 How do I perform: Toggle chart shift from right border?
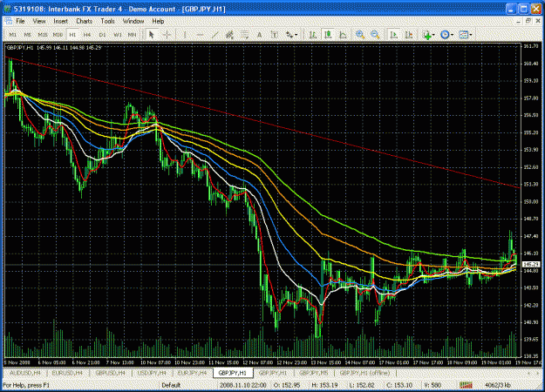coord(409,35)
